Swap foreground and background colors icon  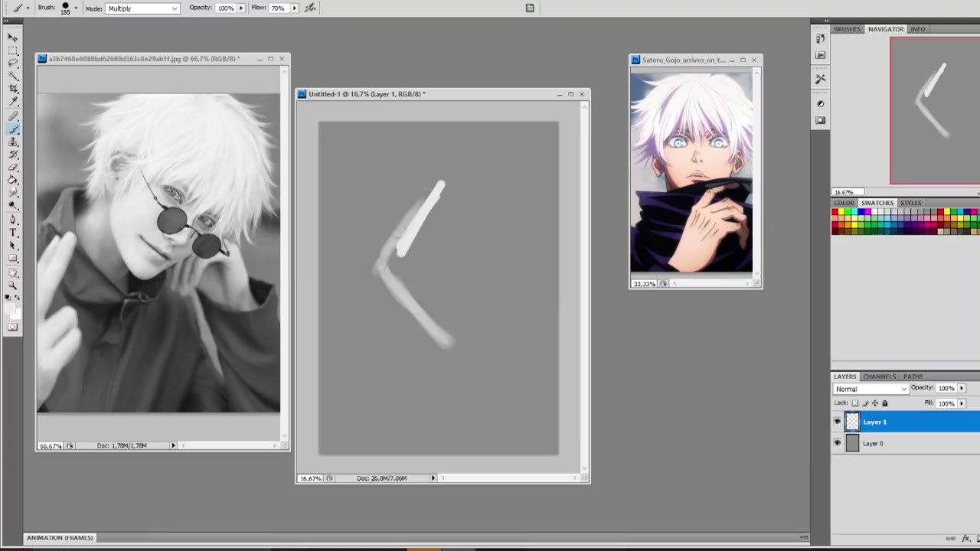18,297
